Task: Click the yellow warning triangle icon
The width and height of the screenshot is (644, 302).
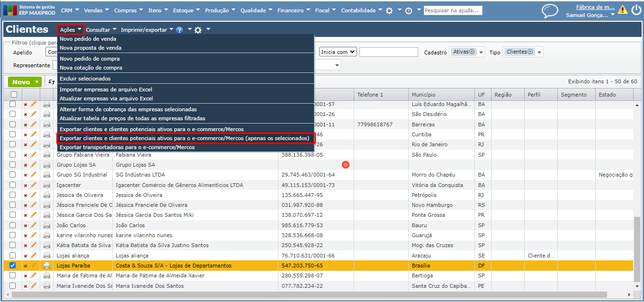Action: point(622,10)
